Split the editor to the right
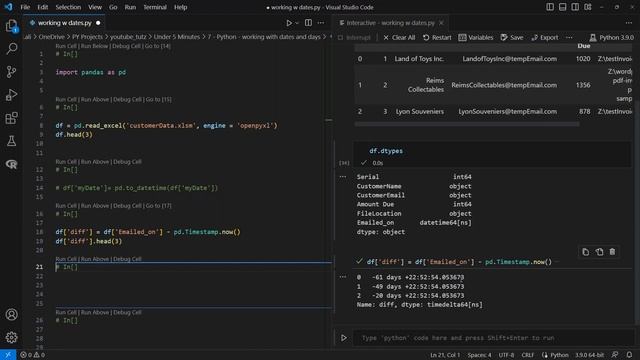The image size is (640, 360). click(308, 23)
